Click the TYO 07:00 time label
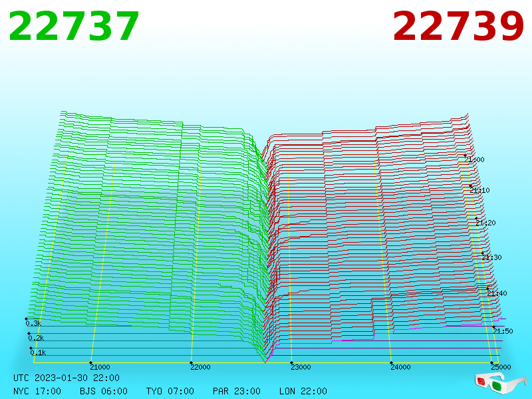Image resolution: width=532 pixels, height=399 pixels. point(170,391)
